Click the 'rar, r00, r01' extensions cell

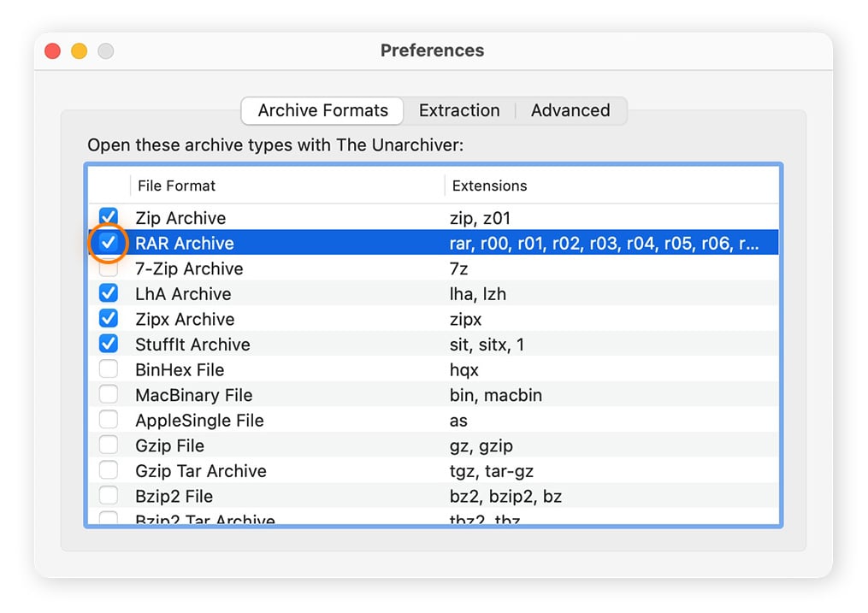pyautogui.click(x=604, y=244)
